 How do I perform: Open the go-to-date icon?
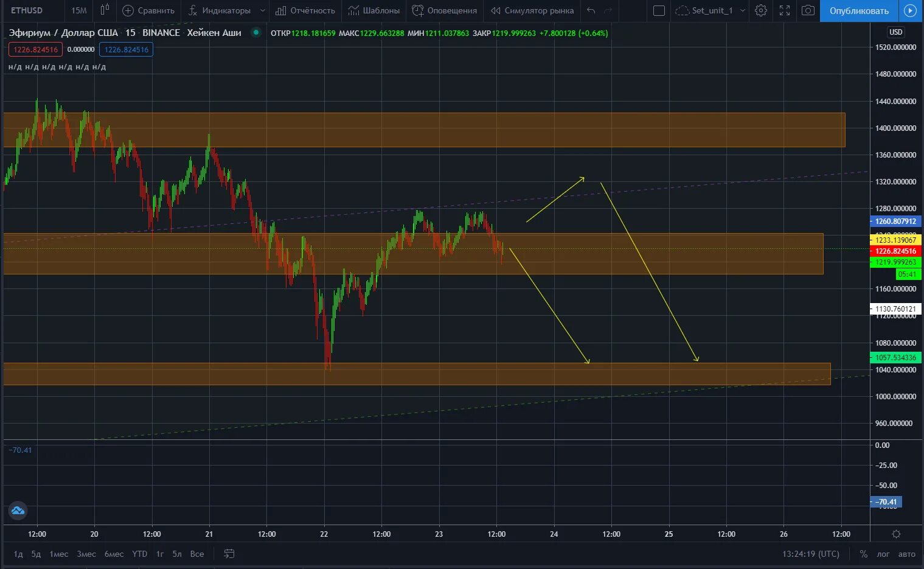coord(229,554)
